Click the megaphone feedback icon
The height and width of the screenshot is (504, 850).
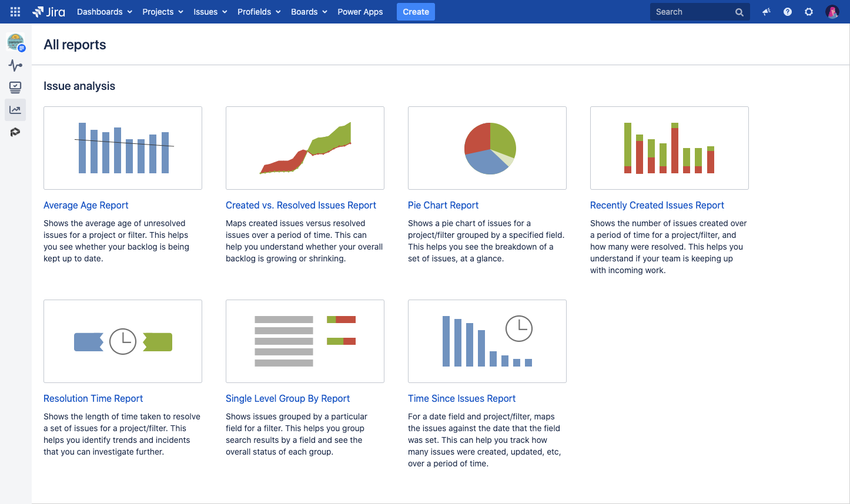(766, 11)
